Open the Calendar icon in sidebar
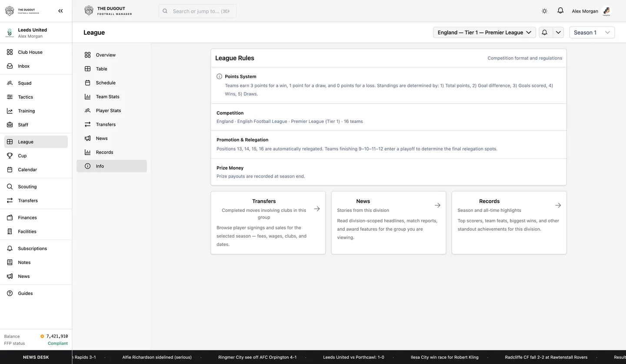The height and width of the screenshot is (364, 626). coord(10,169)
